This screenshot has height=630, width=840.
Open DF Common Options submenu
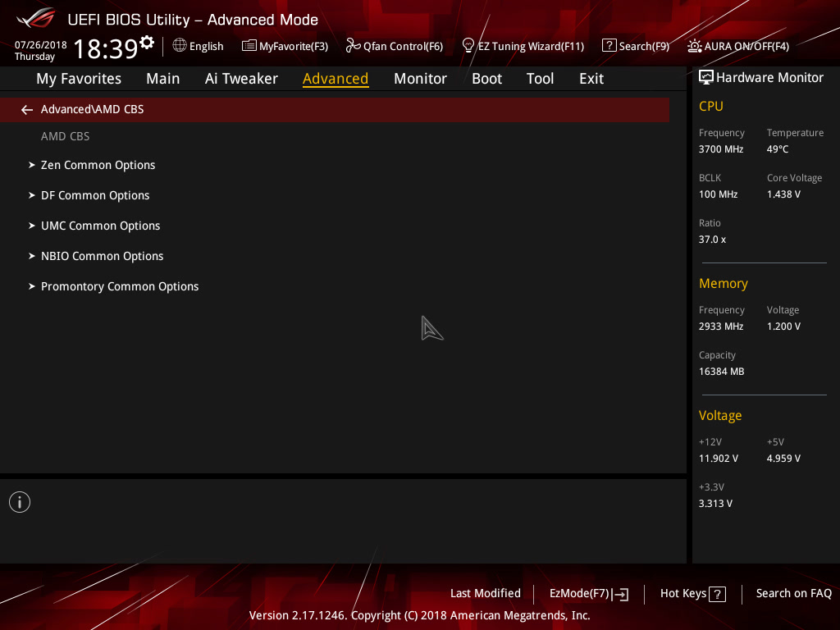(95, 195)
